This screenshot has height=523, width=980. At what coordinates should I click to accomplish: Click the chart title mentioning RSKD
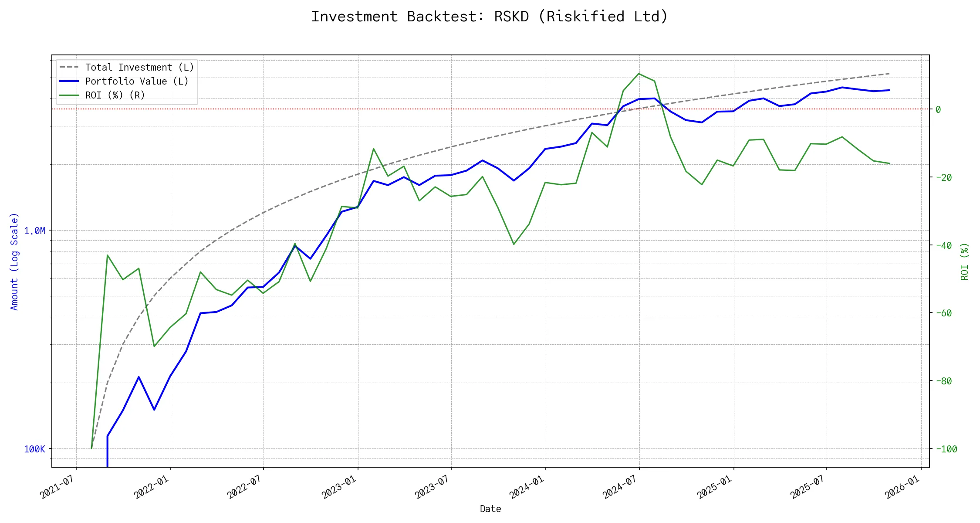(490, 17)
